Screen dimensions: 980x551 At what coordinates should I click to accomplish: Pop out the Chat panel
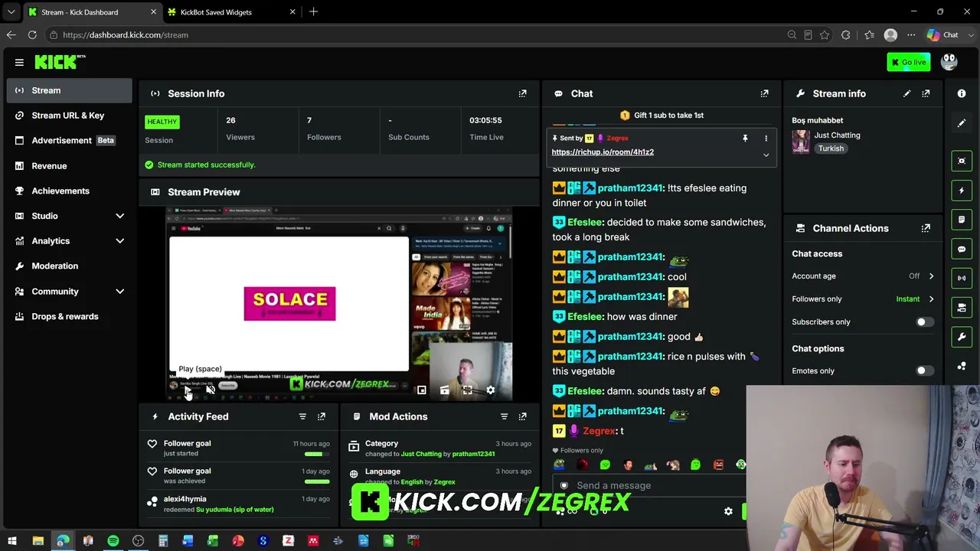point(764,93)
